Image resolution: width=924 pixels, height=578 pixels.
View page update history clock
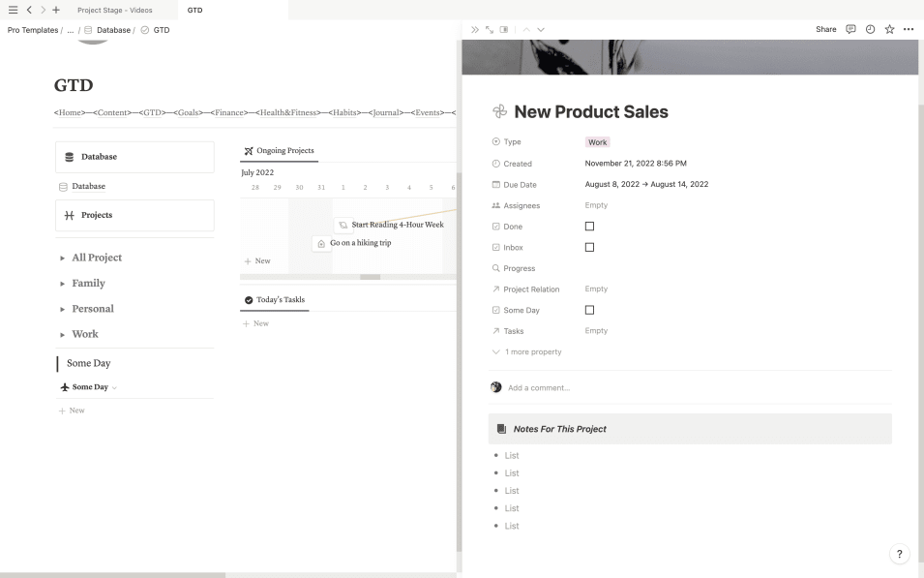[870, 30]
